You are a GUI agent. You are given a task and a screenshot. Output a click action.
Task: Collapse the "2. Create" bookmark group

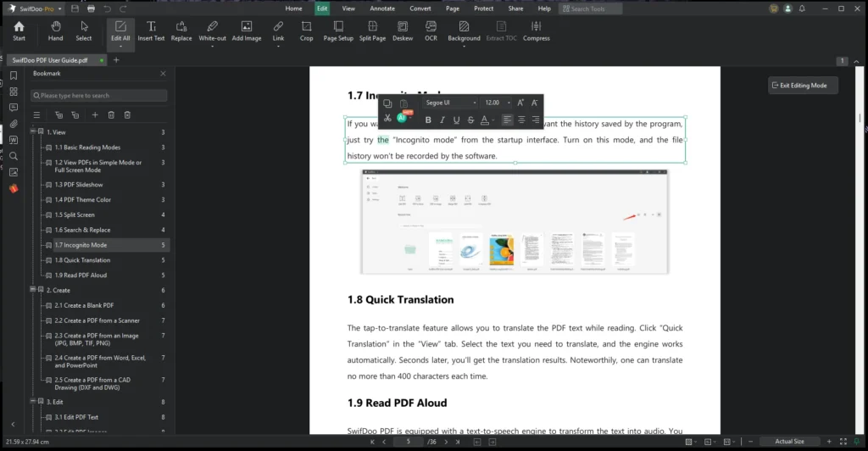click(33, 289)
